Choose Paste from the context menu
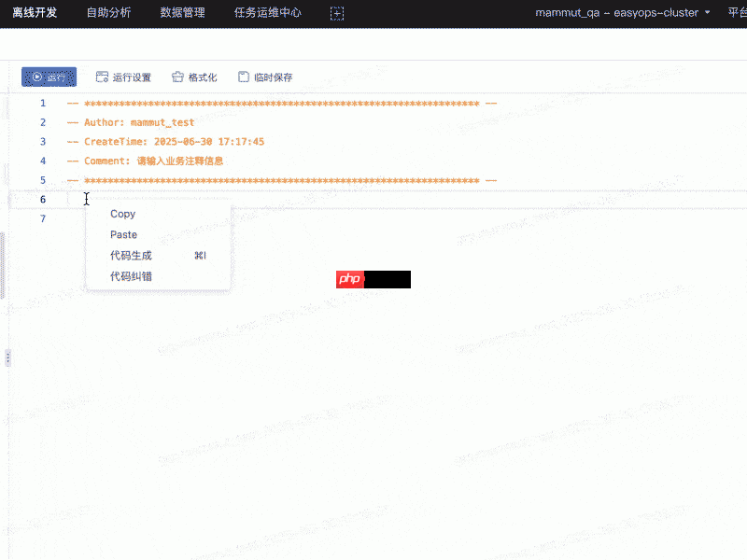The width and height of the screenshot is (747, 560). click(123, 234)
